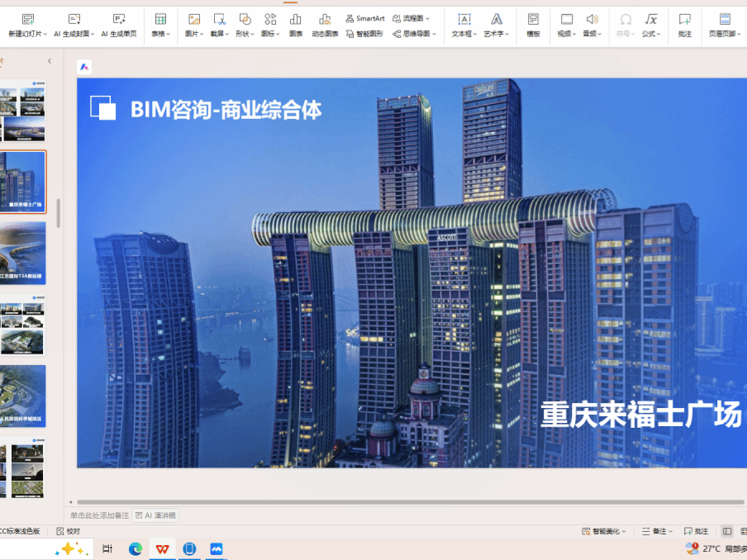
Task: Click the thumbnail panel vertical scrollbar
Action: click(58, 213)
